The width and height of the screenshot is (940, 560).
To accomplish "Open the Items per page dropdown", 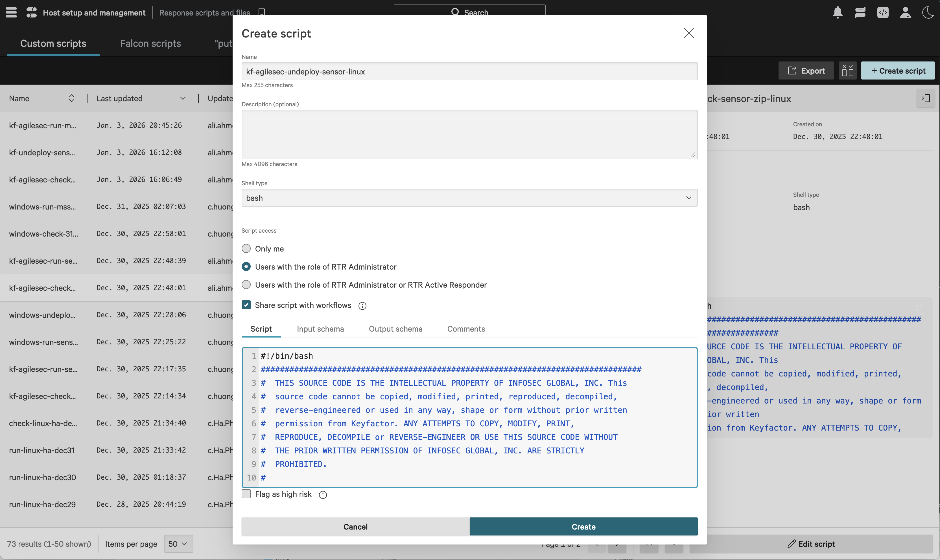I will point(178,544).
